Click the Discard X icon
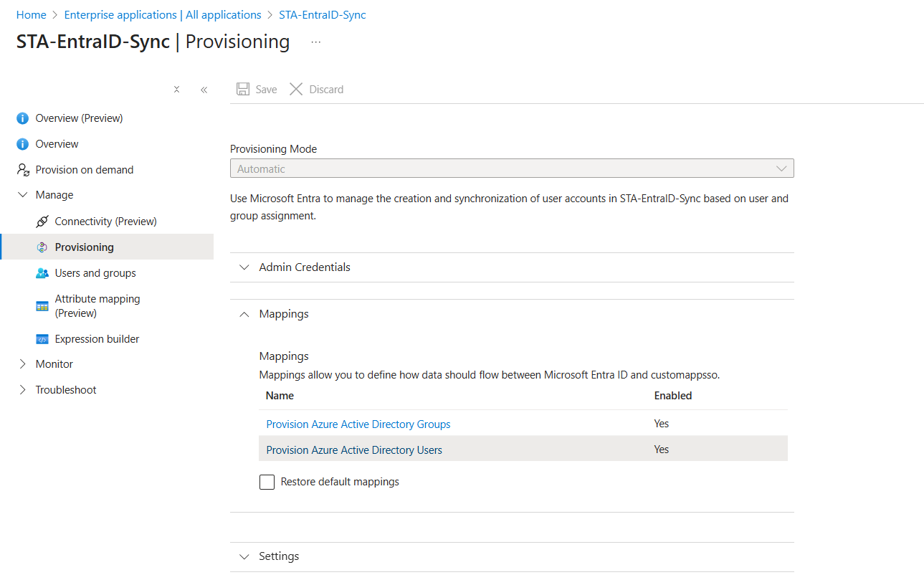 [296, 89]
